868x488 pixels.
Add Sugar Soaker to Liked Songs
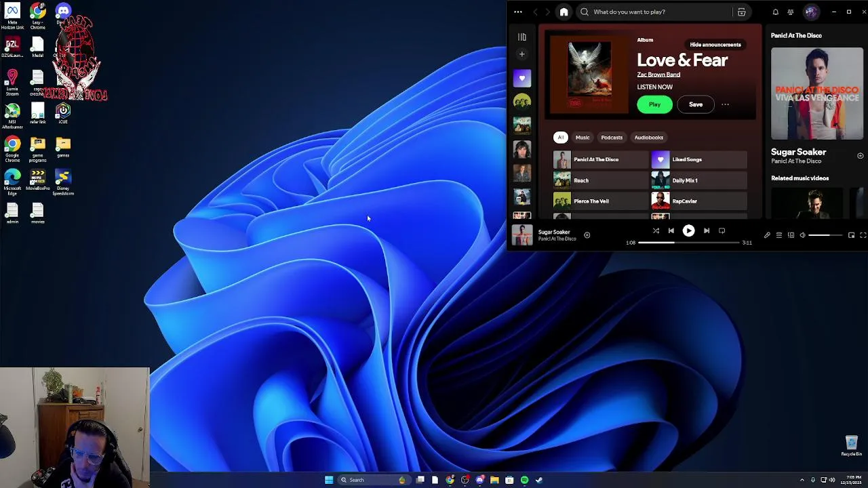[x=587, y=235]
